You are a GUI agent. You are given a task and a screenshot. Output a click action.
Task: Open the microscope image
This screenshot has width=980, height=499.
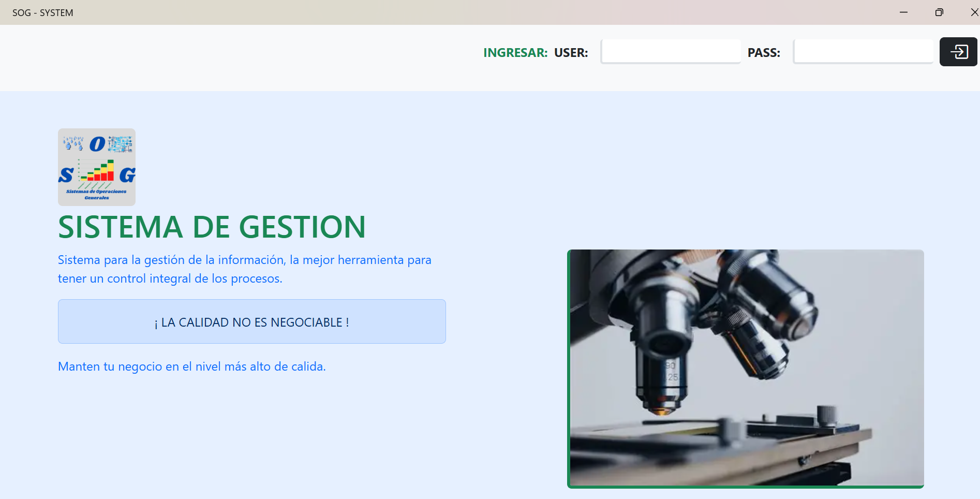click(746, 369)
